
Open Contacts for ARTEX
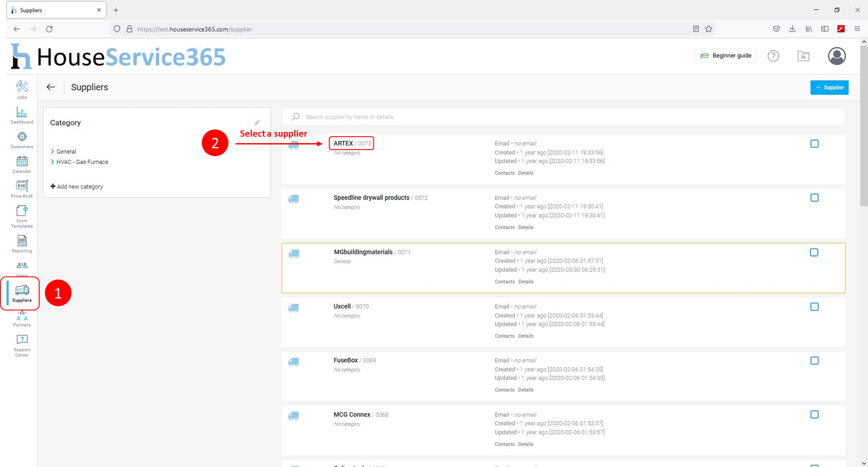tap(505, 173)
